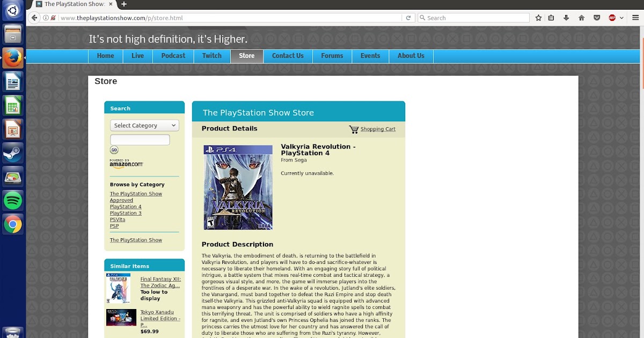
Task: Open Files manager in the dock
Action: (13, 34)
